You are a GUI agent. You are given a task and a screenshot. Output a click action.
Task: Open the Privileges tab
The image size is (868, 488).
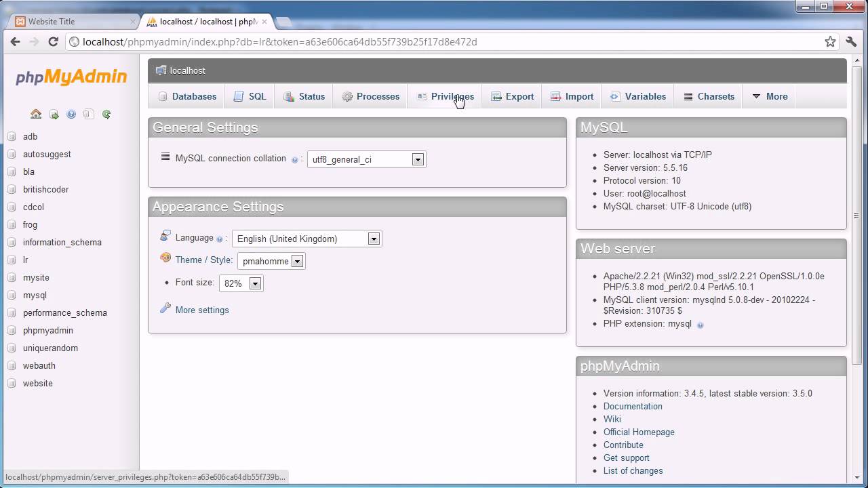pos(445,96)
